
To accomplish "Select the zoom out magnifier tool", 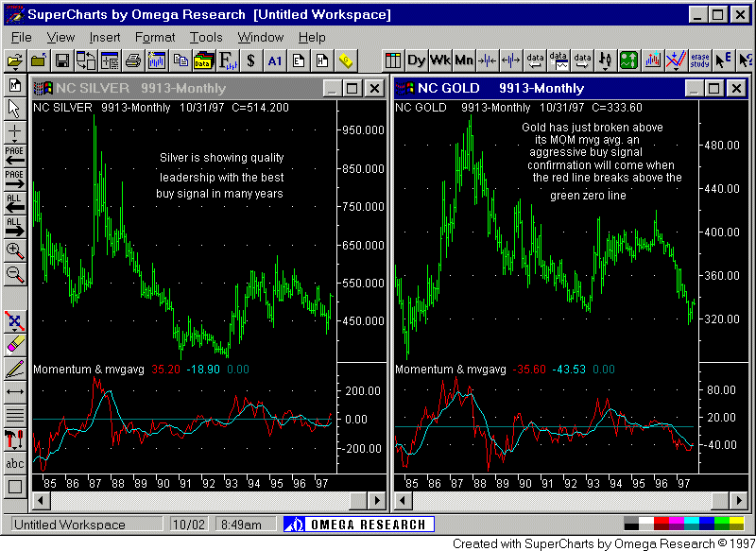I will tap(15, 274).
